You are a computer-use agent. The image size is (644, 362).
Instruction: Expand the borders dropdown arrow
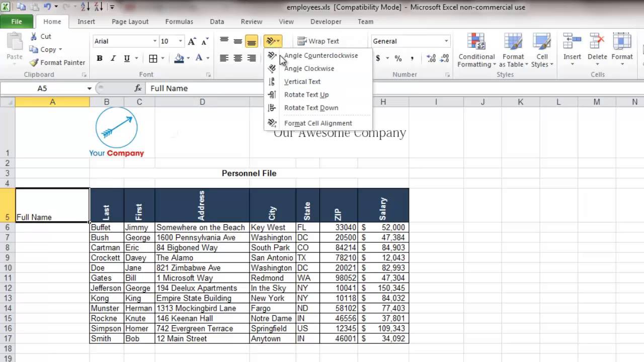(163, 58)
